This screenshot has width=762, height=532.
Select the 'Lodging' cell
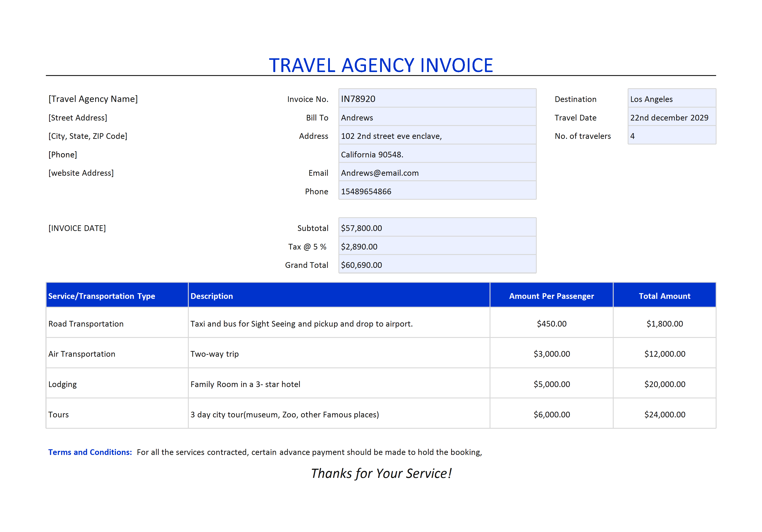[117, 383]
